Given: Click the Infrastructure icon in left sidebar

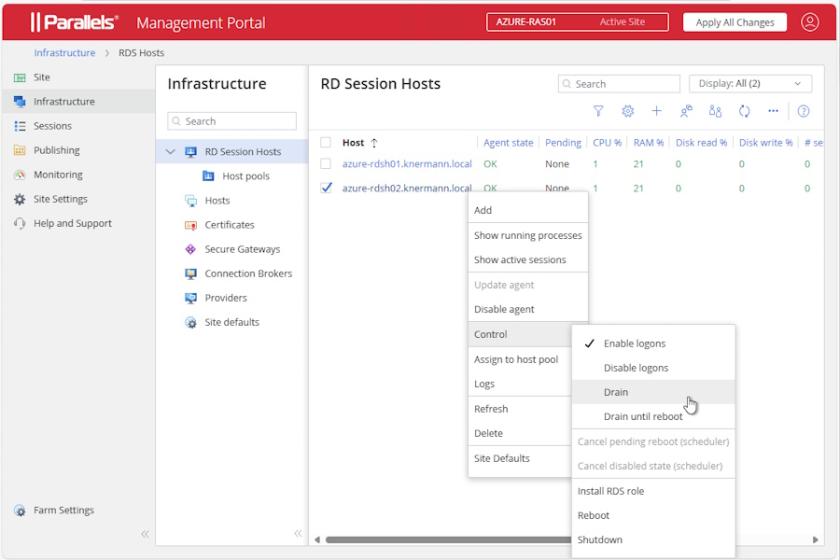Looking at the screenshot, I should click(19, 101).
